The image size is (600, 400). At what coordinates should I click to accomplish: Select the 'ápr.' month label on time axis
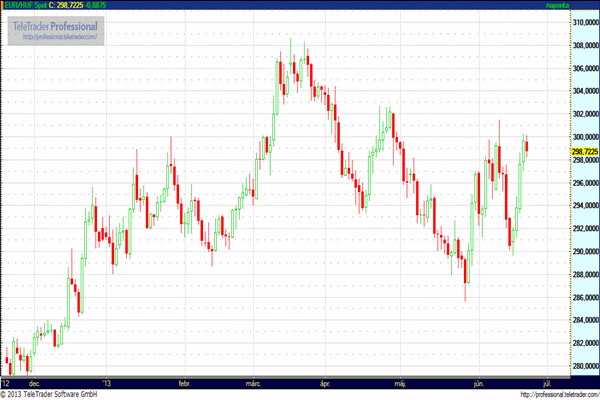click(323, 382)
